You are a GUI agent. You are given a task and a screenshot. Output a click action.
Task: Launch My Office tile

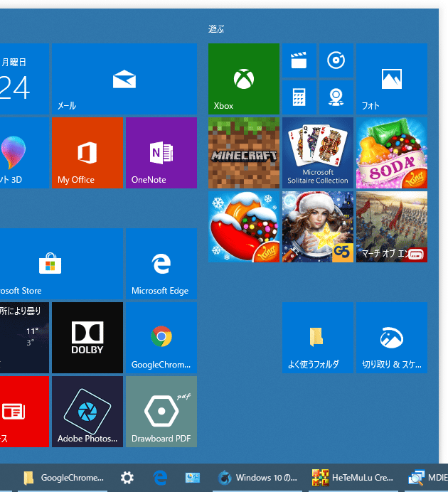(87, 153)
